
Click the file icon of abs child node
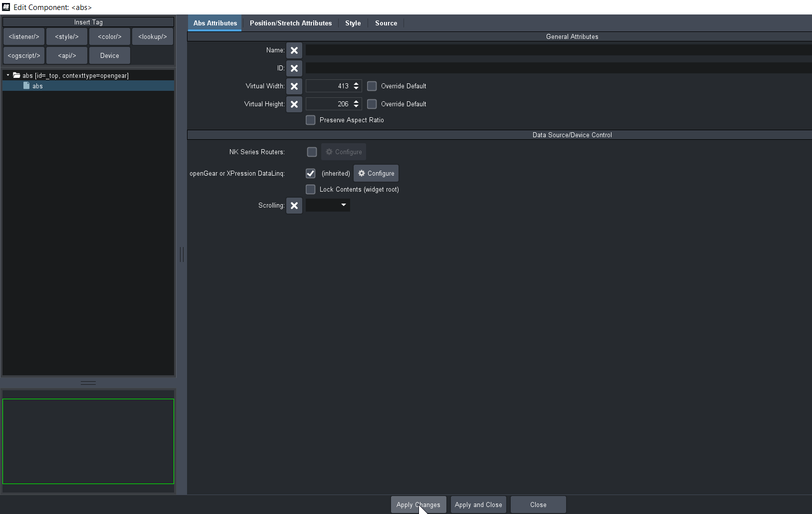point(26,86)
